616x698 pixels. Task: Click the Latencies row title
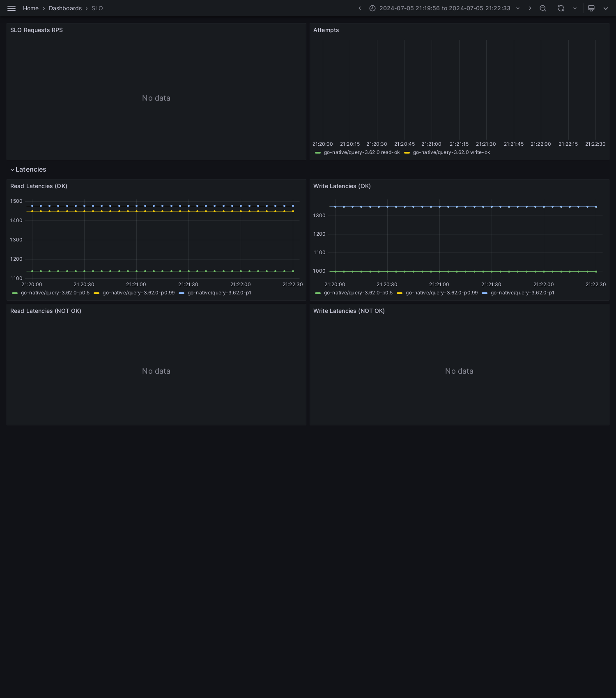(31, 170)
